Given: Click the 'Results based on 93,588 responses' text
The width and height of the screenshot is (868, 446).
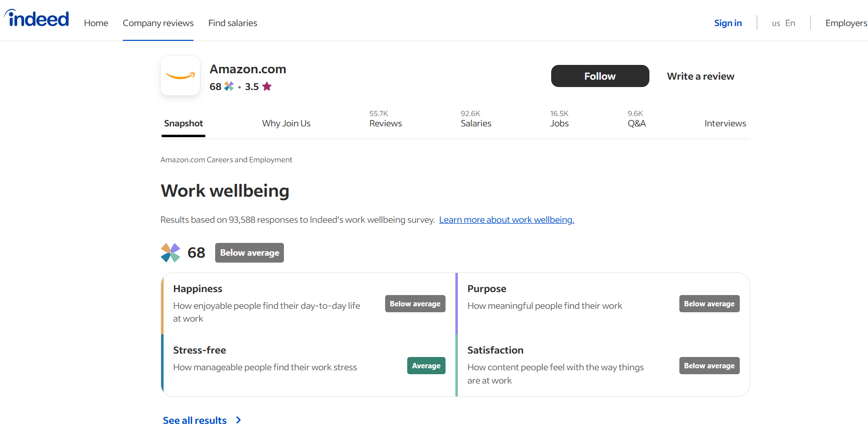Looking at the screenshot, I should click(x=298, y=220).
